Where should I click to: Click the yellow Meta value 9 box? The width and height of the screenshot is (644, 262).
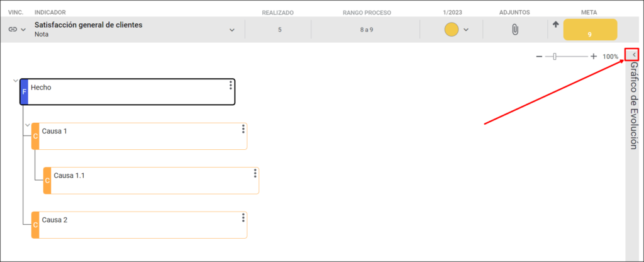590,30
